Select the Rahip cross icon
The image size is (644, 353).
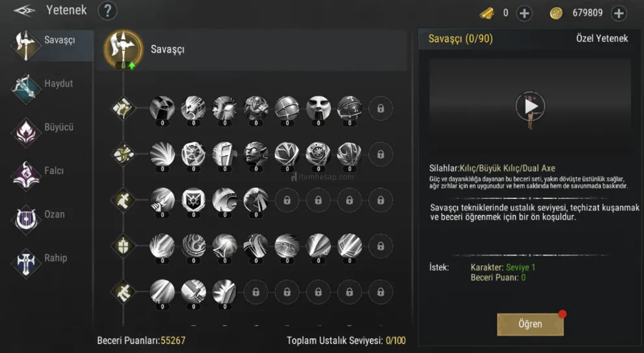coord(25,263)
